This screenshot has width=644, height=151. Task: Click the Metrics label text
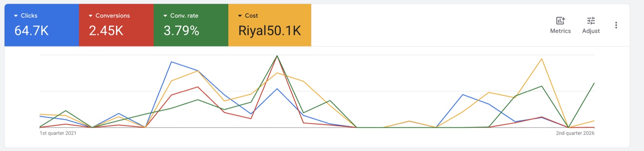560,31
